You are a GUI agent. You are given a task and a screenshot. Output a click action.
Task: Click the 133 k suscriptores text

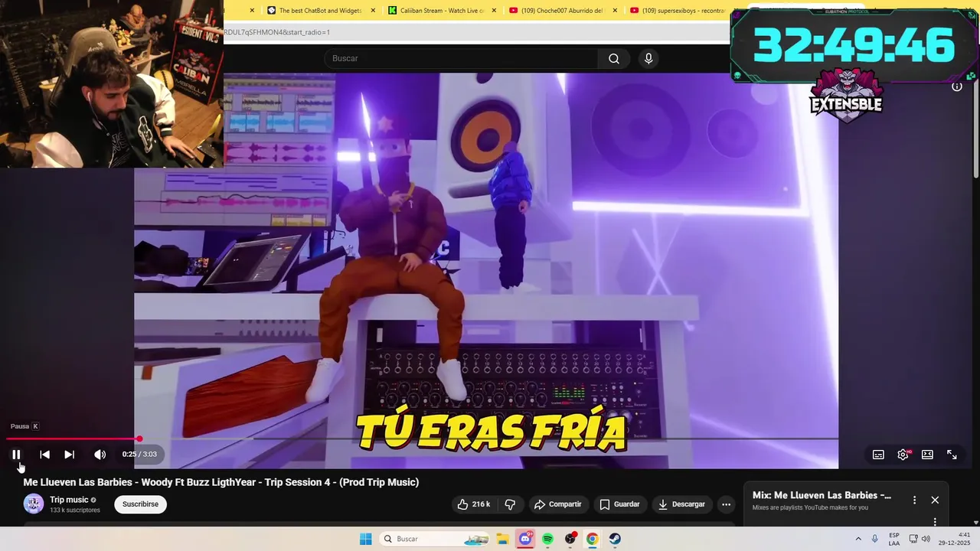pyautogui.click(x=75, y=510)
